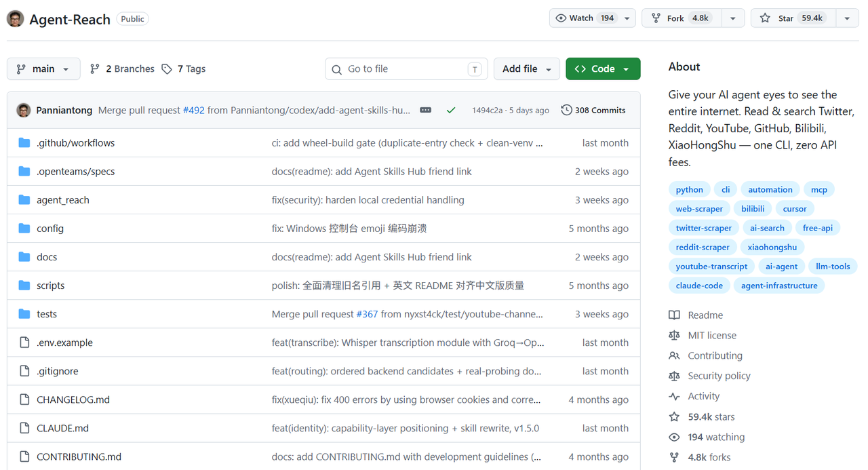Click the .gitignore file icon
This screenshot has width=868, height=470.
(x=24, y=371)
